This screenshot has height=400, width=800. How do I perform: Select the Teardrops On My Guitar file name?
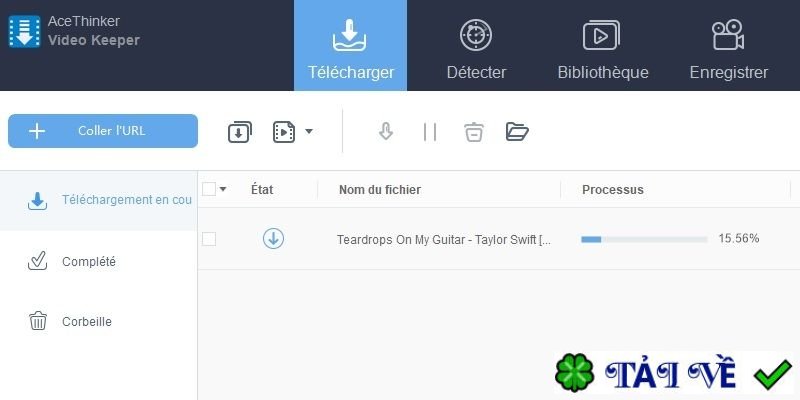[x=444, y=239]
